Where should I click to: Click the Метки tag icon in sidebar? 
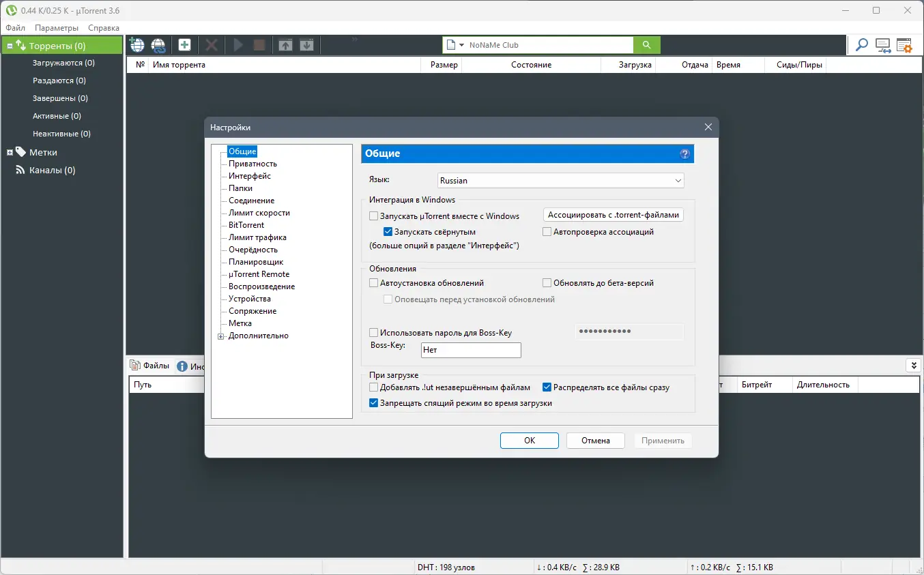pyautogui.click(x=20, y=152)
